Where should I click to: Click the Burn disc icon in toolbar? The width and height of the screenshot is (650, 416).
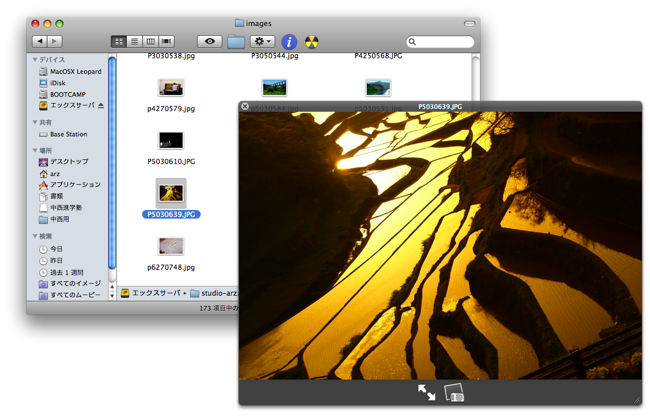click(x=312, y=42)
